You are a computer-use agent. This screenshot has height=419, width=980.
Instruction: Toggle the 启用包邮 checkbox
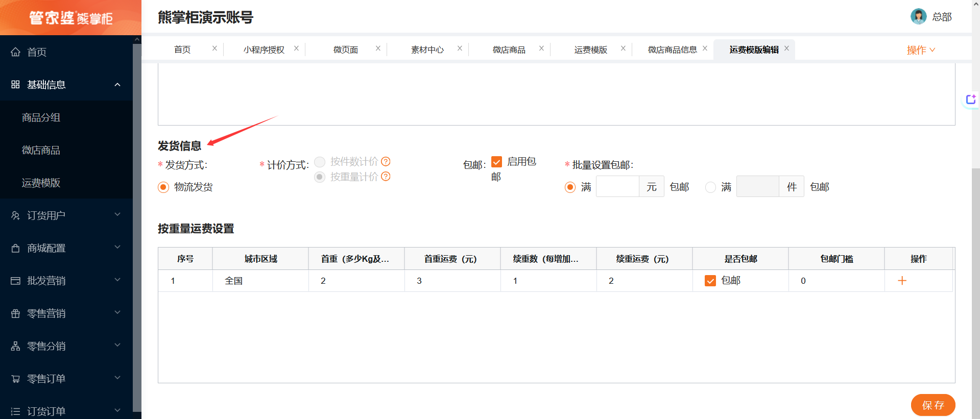pyautogui.click(x=496, y=162)
